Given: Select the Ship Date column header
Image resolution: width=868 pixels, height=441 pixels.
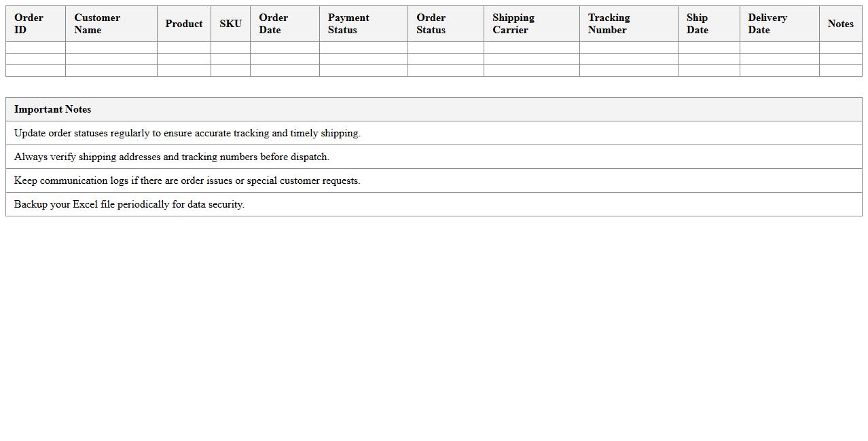Looking at the screenshot, I should click(708, 24).
